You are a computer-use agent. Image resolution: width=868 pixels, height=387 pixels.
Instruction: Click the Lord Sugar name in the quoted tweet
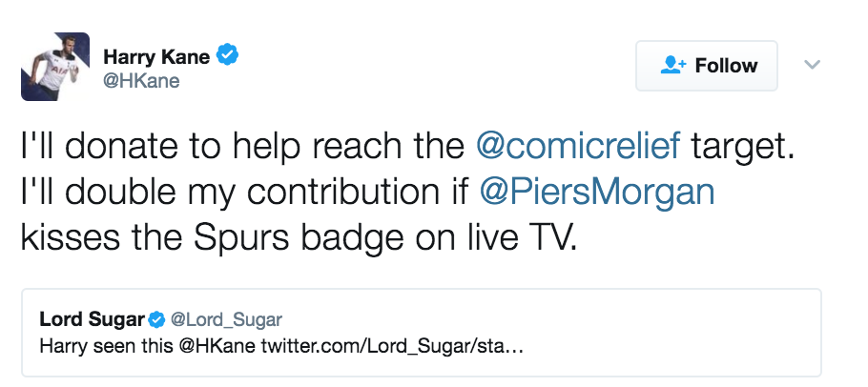pos(93,318)
